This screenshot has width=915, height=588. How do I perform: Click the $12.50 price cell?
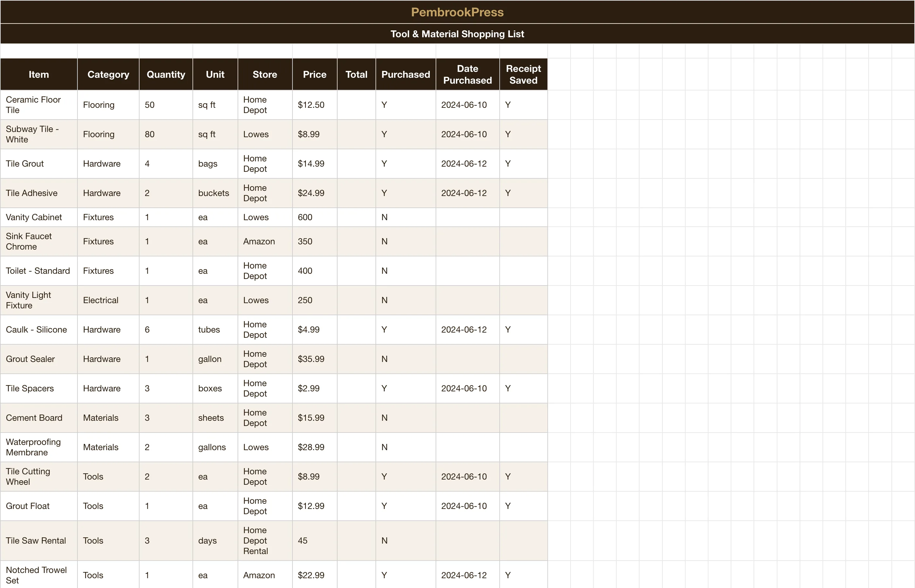coord(315,105)
